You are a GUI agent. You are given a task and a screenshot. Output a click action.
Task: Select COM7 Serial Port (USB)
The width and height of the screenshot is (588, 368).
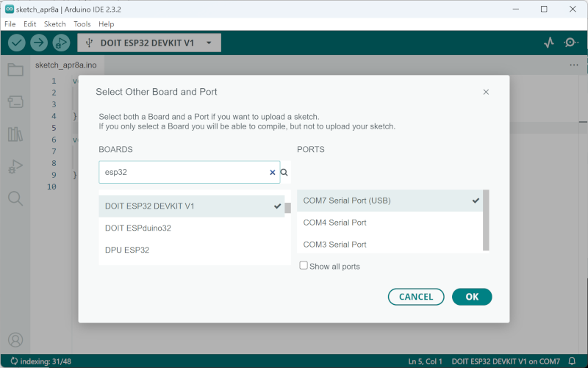[x=390, y=201]
